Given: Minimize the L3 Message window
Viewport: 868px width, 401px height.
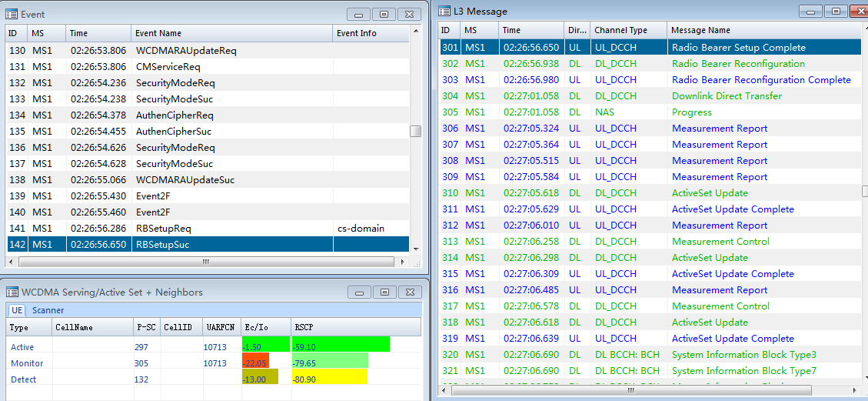Looking at the screenshot, I should click(810, 11).
